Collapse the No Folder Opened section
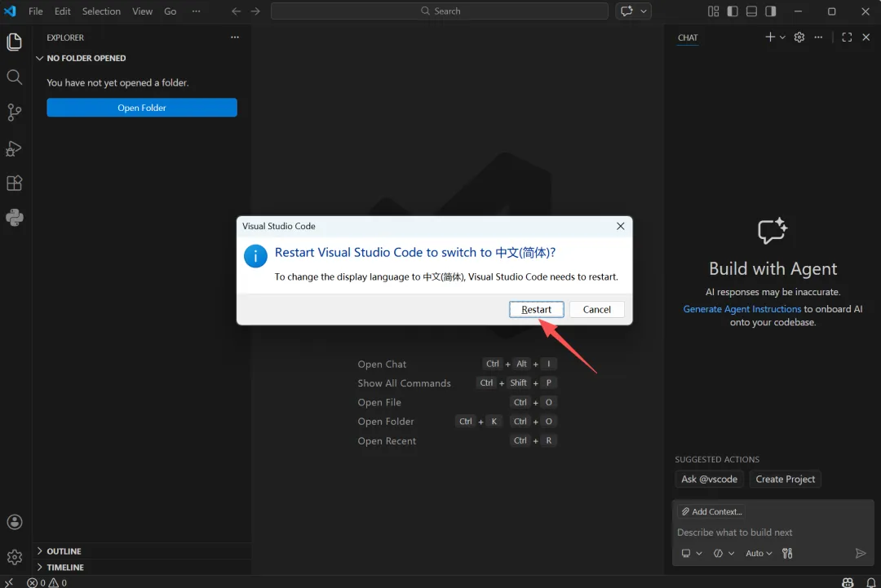 click(142, 58)
